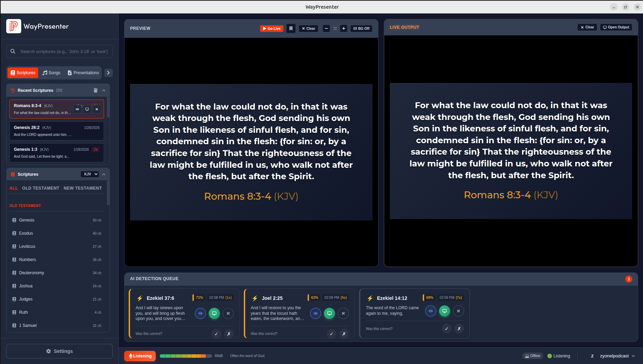This screenshot has height=364, width=643.
Task: Project Joel 2:25 from the detection queue
Action: [329, 313]
